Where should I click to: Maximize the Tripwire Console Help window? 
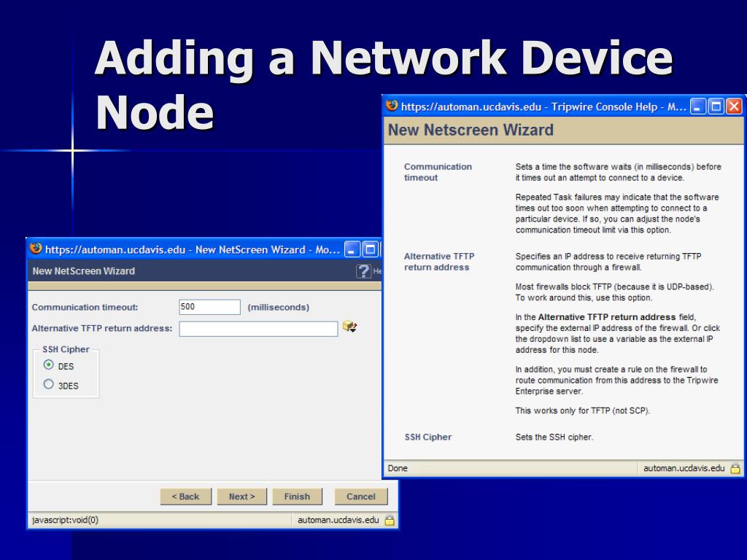click(716, 106)
